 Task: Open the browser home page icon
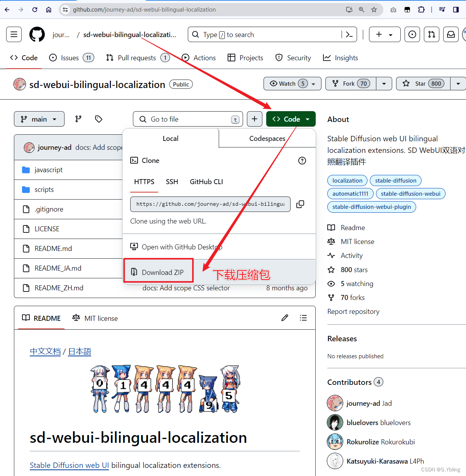click(49, 10)
